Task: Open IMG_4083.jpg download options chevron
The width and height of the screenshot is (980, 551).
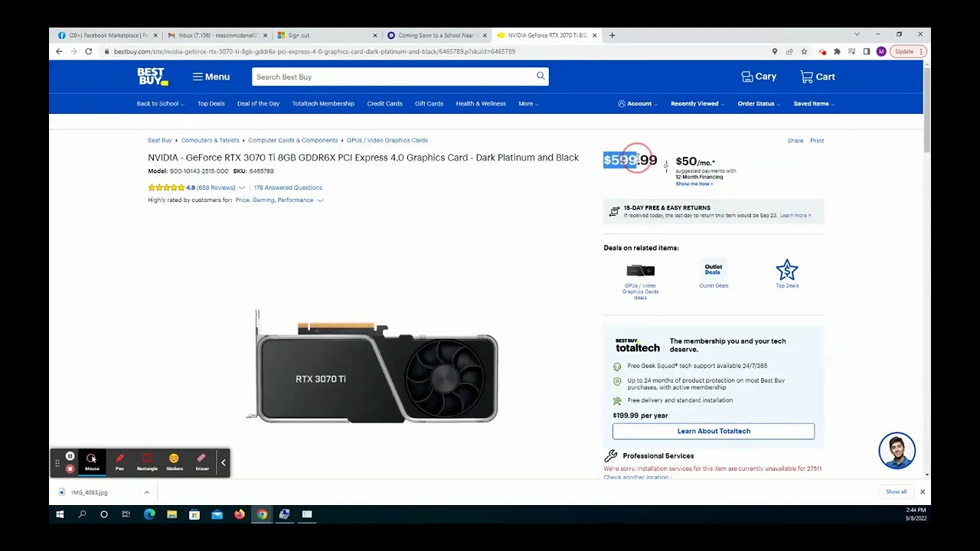Action: 146,492
